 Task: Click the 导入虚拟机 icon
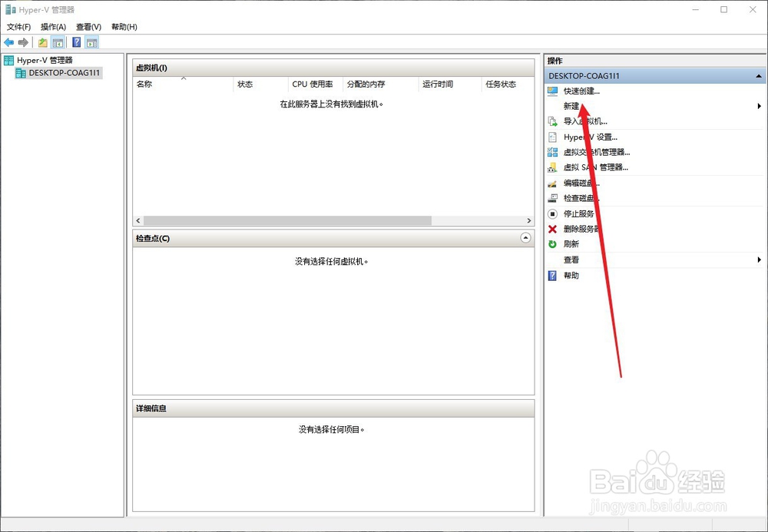pos(552,121)
